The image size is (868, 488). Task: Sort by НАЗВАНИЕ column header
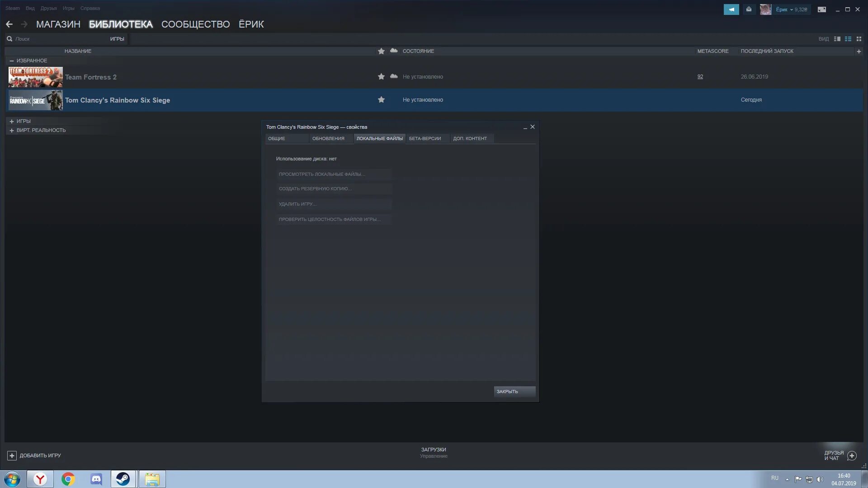[78, 51]
